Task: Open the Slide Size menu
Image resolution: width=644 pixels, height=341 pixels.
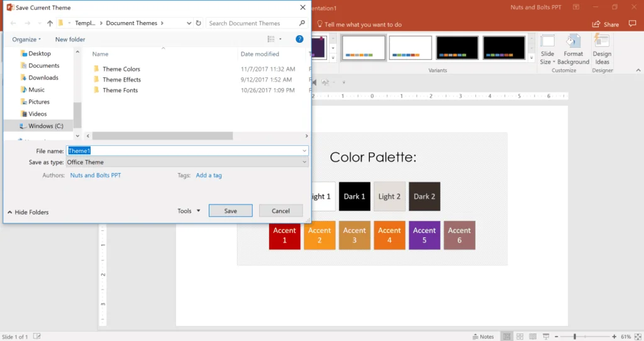Action: tap(547, 50)
